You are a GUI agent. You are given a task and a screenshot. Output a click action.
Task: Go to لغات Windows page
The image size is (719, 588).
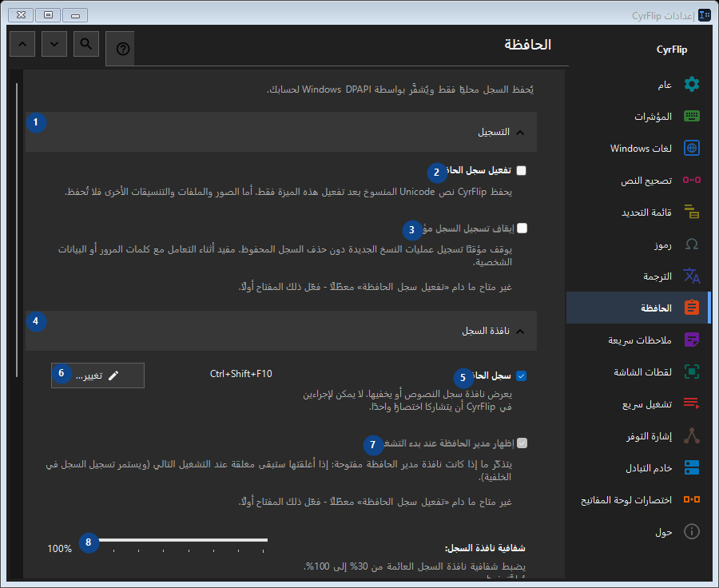pos(638,148)
